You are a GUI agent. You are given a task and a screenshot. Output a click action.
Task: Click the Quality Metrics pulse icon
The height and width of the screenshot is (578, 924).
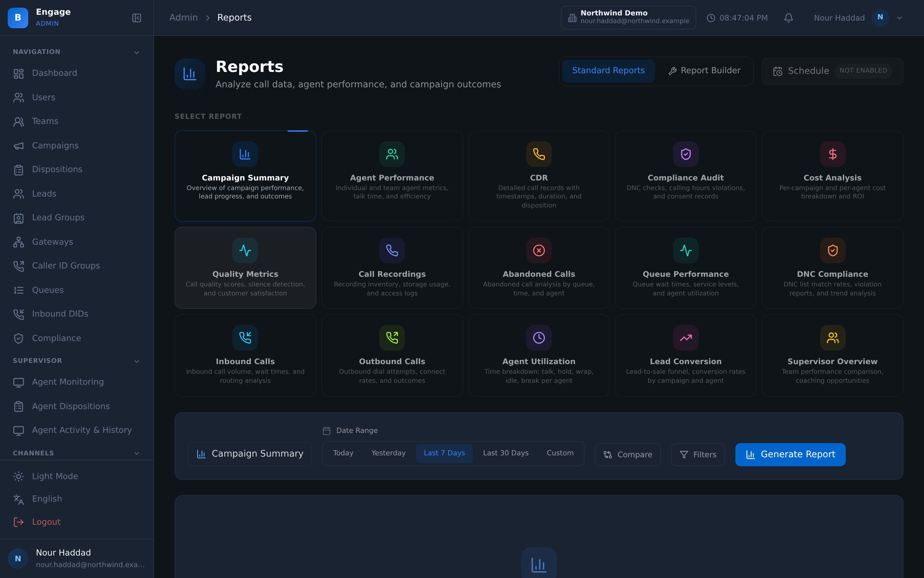[x=245, y=250]
